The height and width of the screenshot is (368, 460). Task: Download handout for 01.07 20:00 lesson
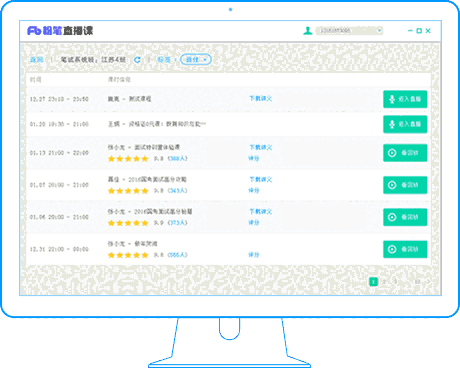[x=261, y=179]
